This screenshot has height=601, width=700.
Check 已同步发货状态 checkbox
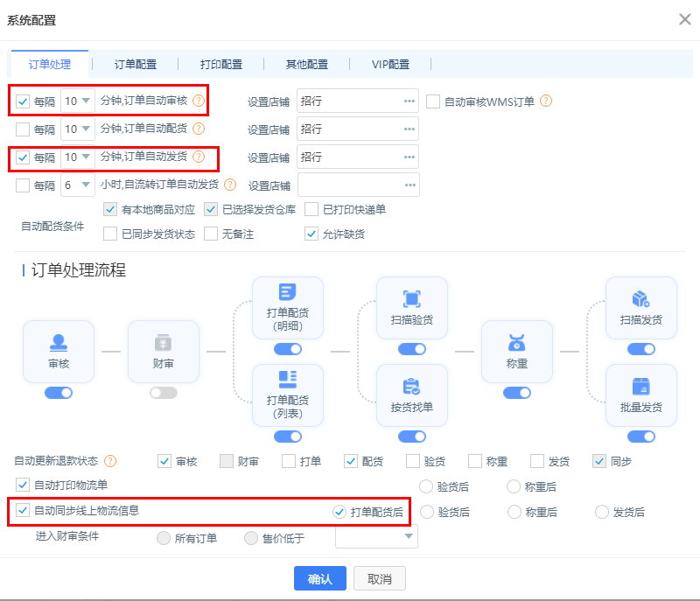pyautogui.click(x=110, y=234)
